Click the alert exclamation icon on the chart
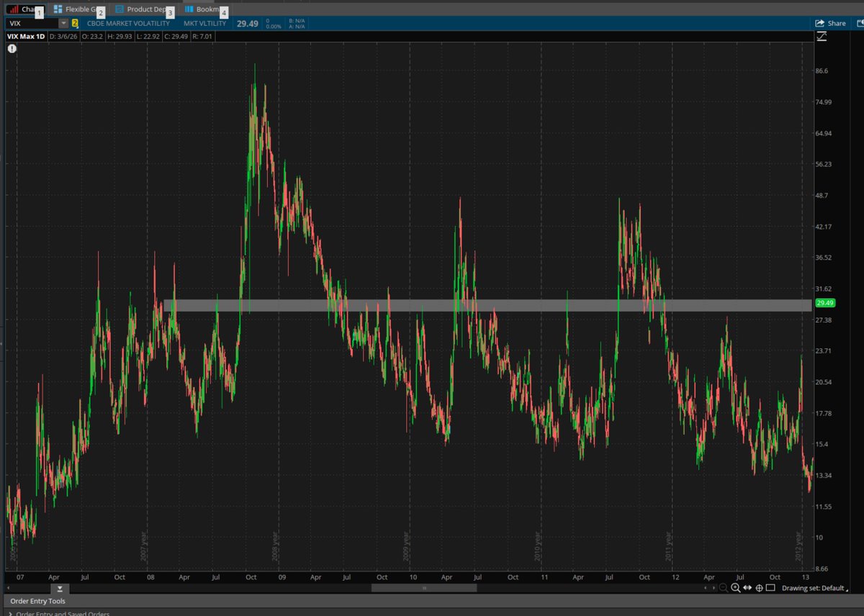864x616 pixels. pos(12,48)
